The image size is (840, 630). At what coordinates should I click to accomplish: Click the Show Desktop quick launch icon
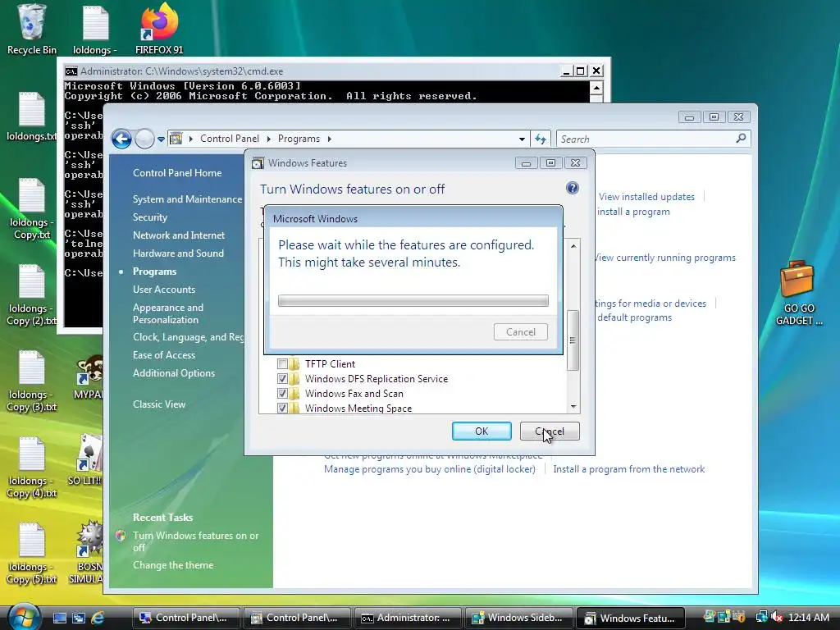[x=59, y=618]
